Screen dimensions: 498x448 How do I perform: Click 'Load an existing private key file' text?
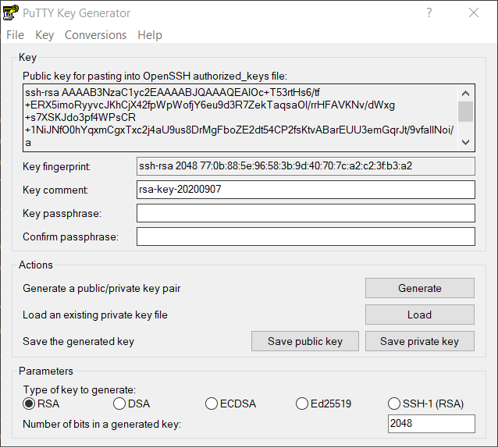[x=95, y=315]
